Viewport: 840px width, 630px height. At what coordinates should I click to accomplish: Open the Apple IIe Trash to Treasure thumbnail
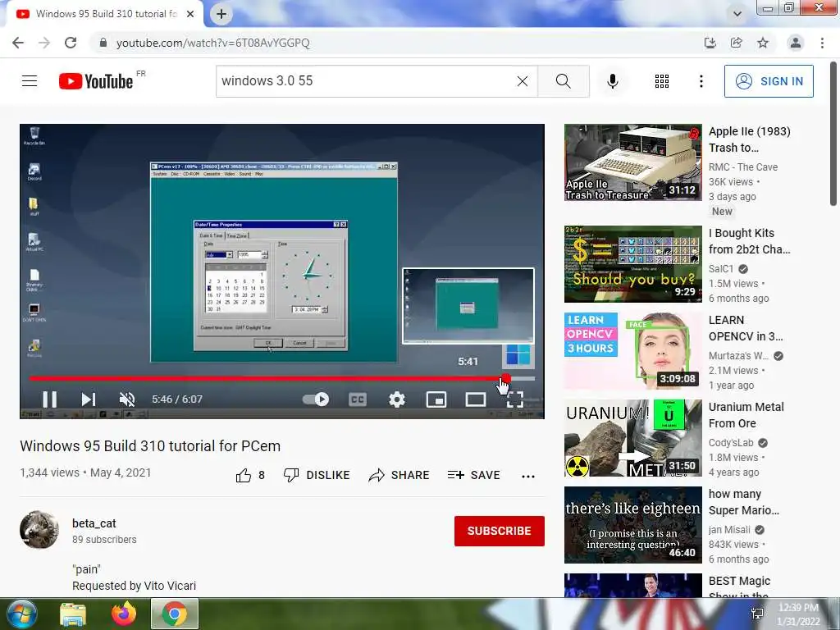[632, 163]
